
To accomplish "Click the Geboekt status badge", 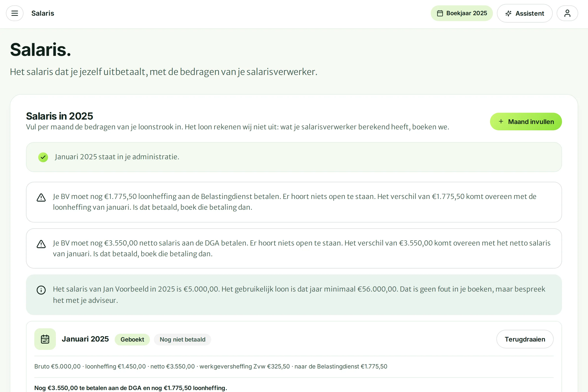I will 132,340.
